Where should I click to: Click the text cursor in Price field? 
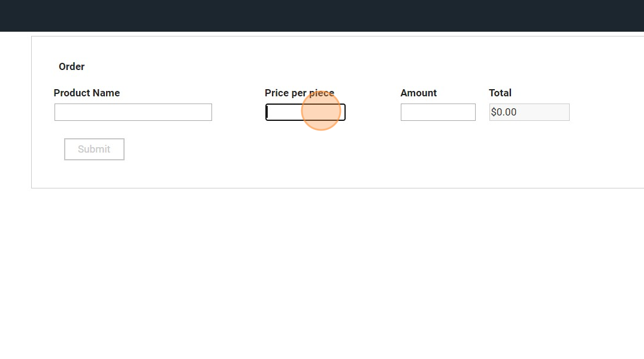click(x=268, y=112)
